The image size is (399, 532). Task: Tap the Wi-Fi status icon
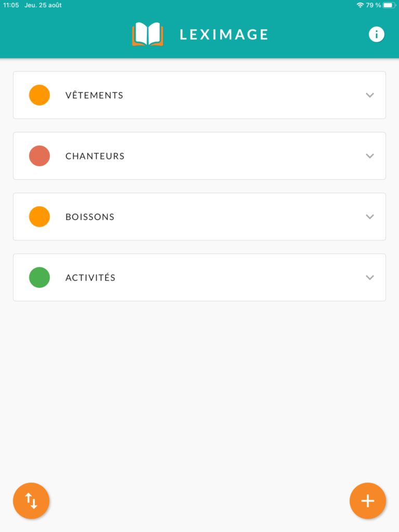(360, 5)
